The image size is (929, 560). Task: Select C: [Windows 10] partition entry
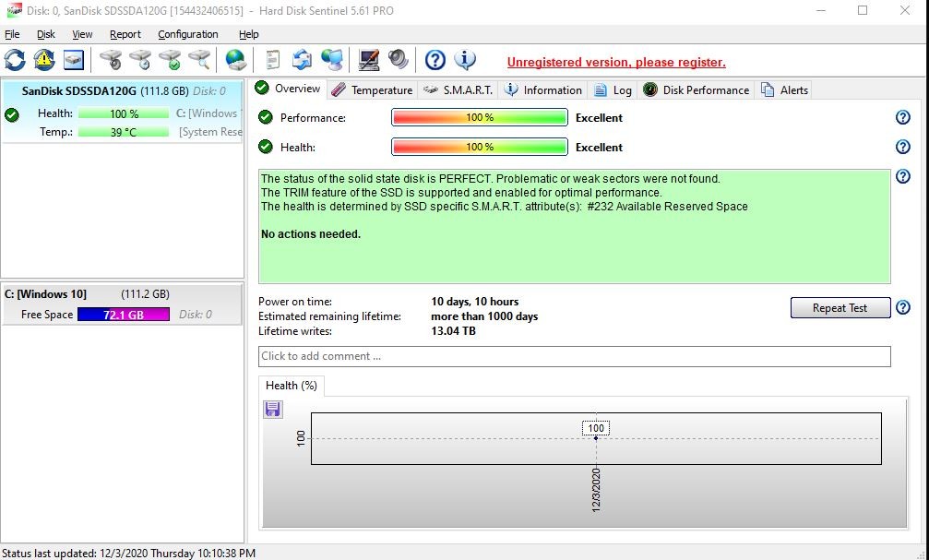coord(122,304)
